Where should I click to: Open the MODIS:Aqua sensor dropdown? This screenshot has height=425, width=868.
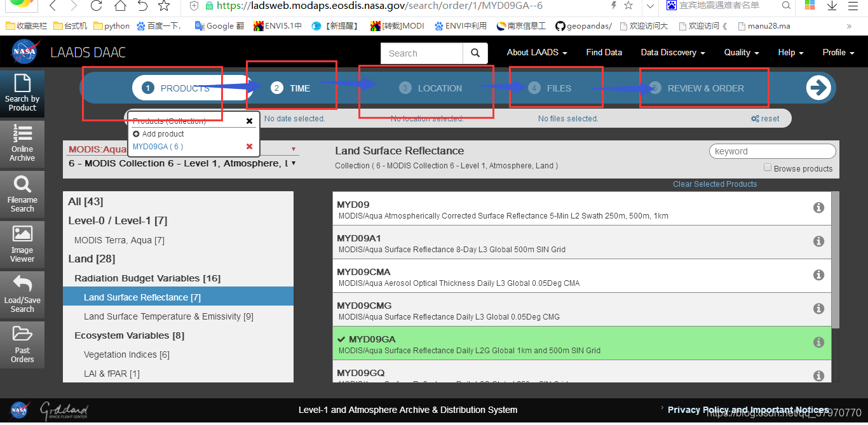(x=182, y=149)
